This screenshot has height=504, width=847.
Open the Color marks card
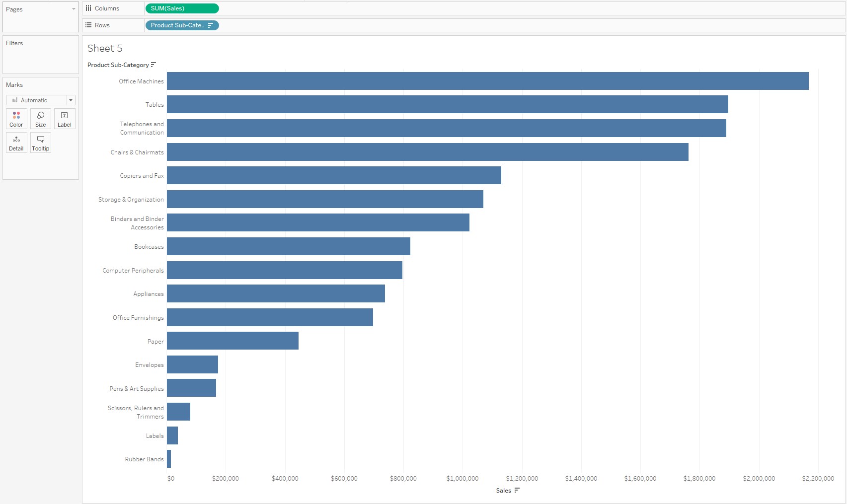click(16, 119)
